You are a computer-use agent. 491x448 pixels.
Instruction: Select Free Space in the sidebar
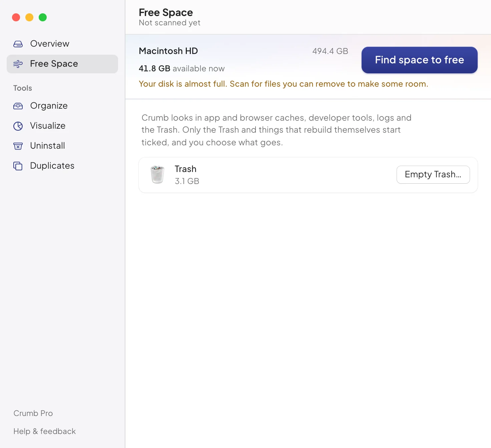pos(62,64)
